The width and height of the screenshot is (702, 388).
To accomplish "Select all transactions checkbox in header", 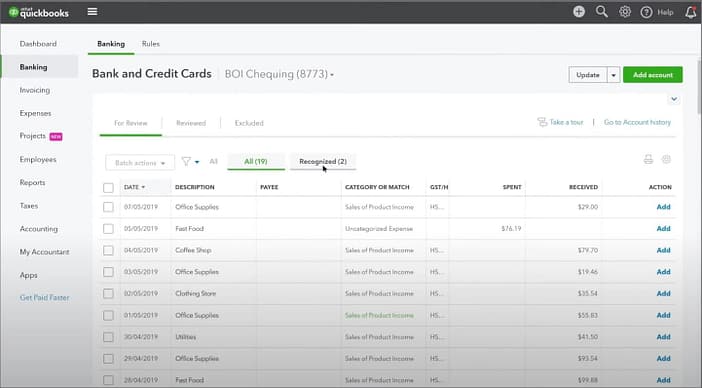I will [108, 188].
